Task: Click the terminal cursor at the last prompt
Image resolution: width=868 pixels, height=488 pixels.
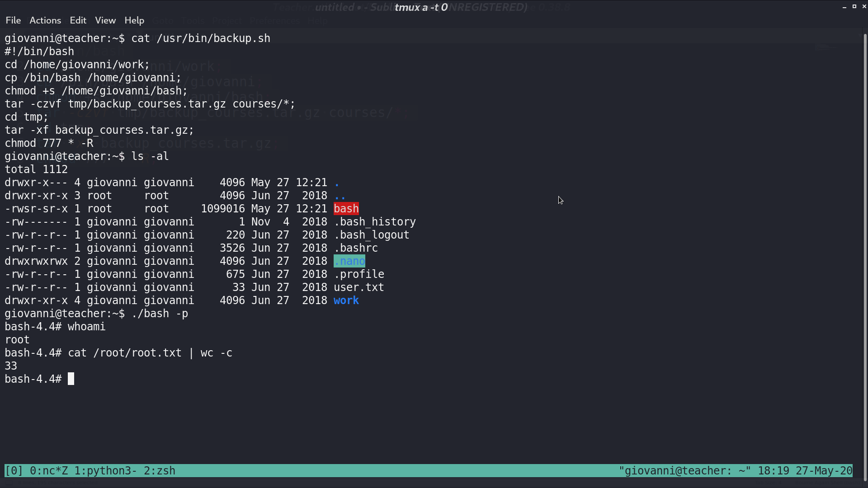Action: click(71, 379)
